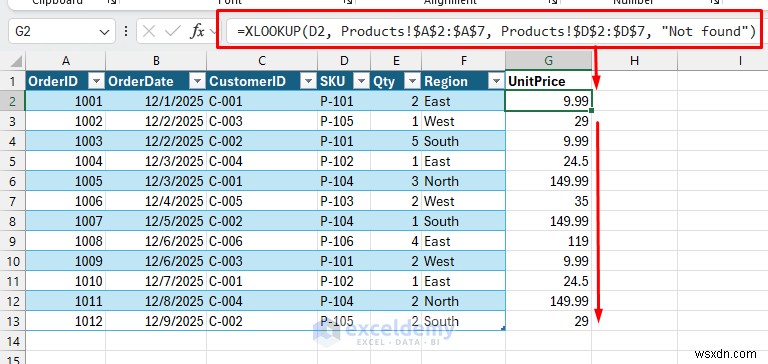Select row 9 header
This screenshot has width=768, height=364.
pos(13,241)
